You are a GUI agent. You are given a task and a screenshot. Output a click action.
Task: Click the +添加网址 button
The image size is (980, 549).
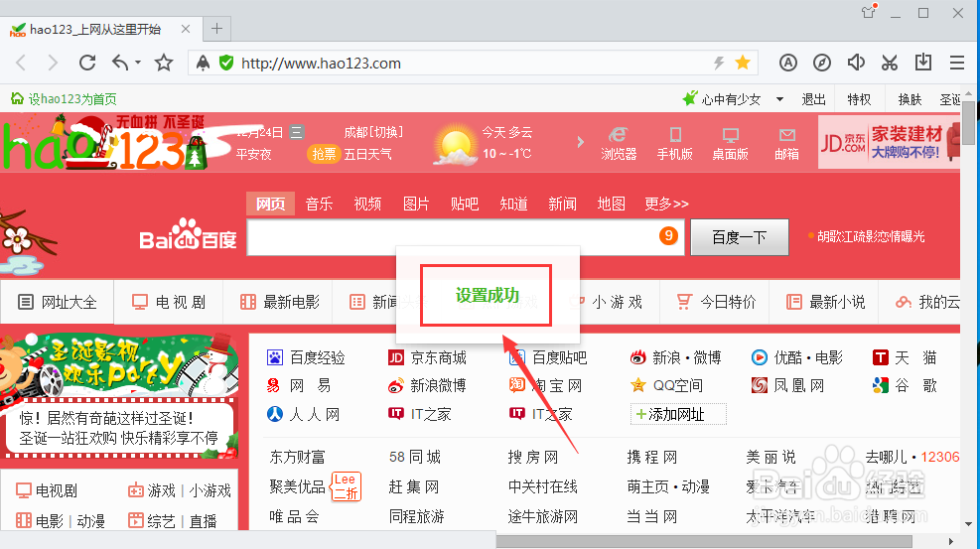click(678, 414)
